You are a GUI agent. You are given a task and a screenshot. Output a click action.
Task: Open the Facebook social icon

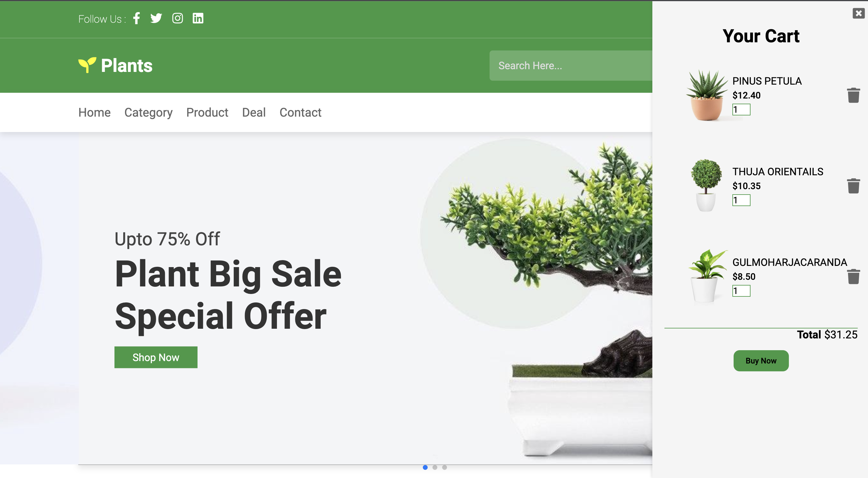[x=137, y=18]
